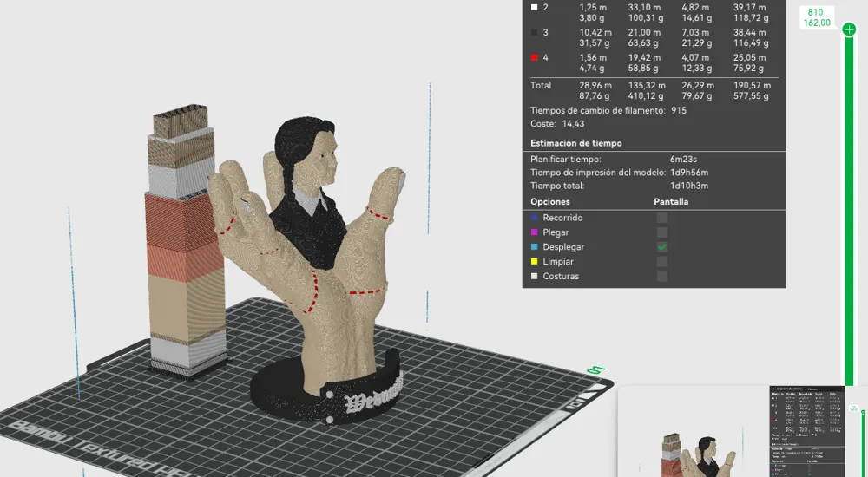This screenshot has width=868, height=477.
Task: Enable the Limpiar display checkbox
Action: (662, 262)
